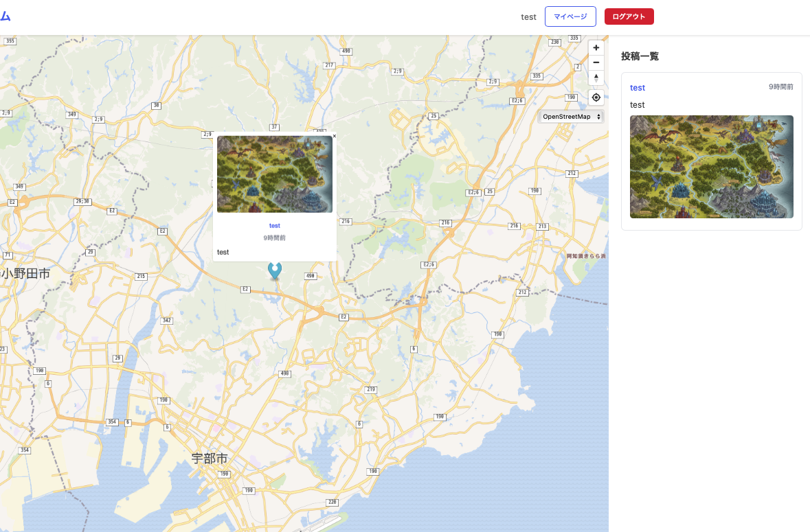The width and height of the screenshot is (810, 532).
Task: Click the blue map marker pin
Action: click(275, 270)
